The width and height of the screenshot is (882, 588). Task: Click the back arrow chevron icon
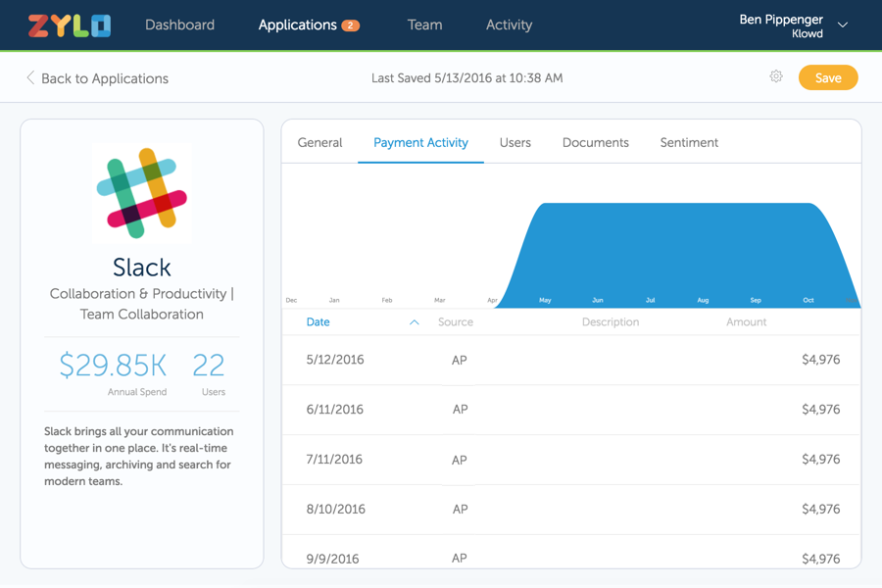pos(30,77)
